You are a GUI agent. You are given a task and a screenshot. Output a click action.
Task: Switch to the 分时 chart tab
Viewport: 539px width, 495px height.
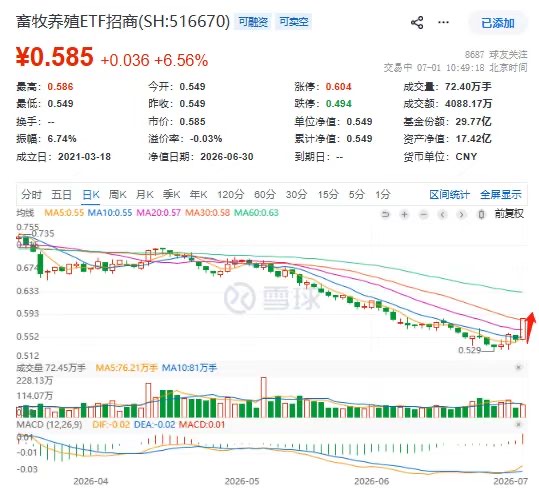click(x=31, y=195)
